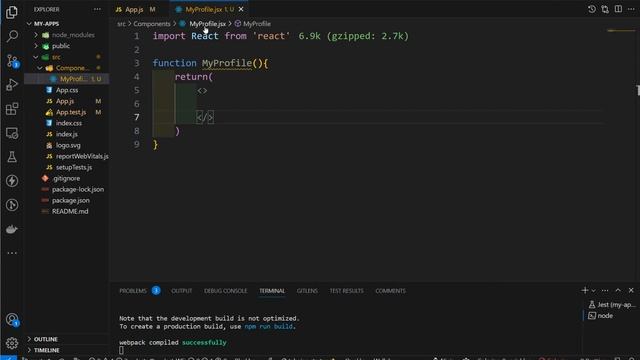Image resolution: width=640 pixels, height=360 pixels.
Task: Open the Extensions view
Action: [12, 109]
